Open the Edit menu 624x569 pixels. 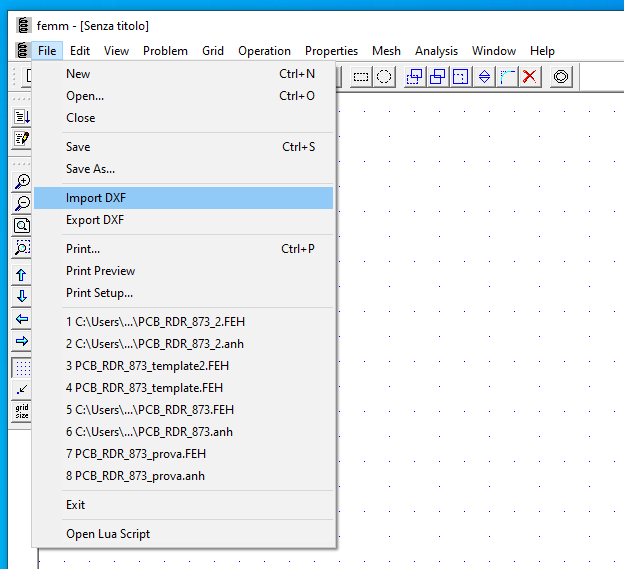pyautogui.click(x=80, y=51)
